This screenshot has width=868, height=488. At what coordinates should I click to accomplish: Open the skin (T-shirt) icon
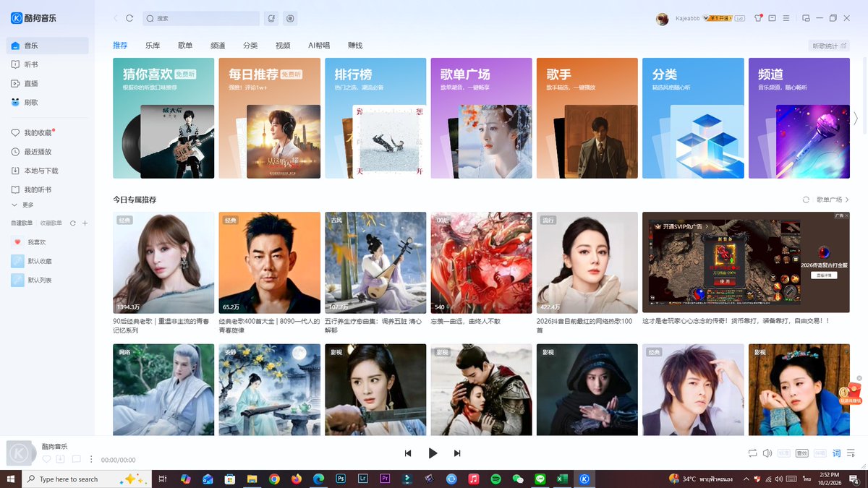(x=758, y=18)
